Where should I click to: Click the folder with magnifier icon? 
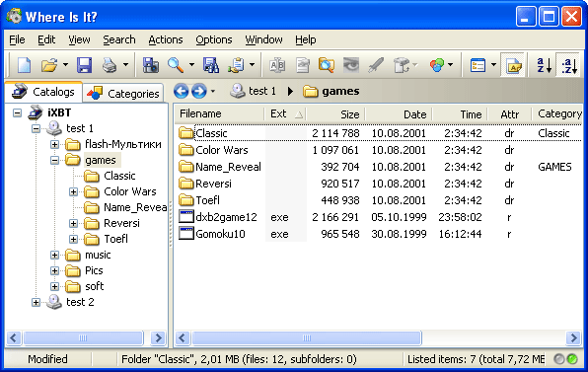coord(327,65)
